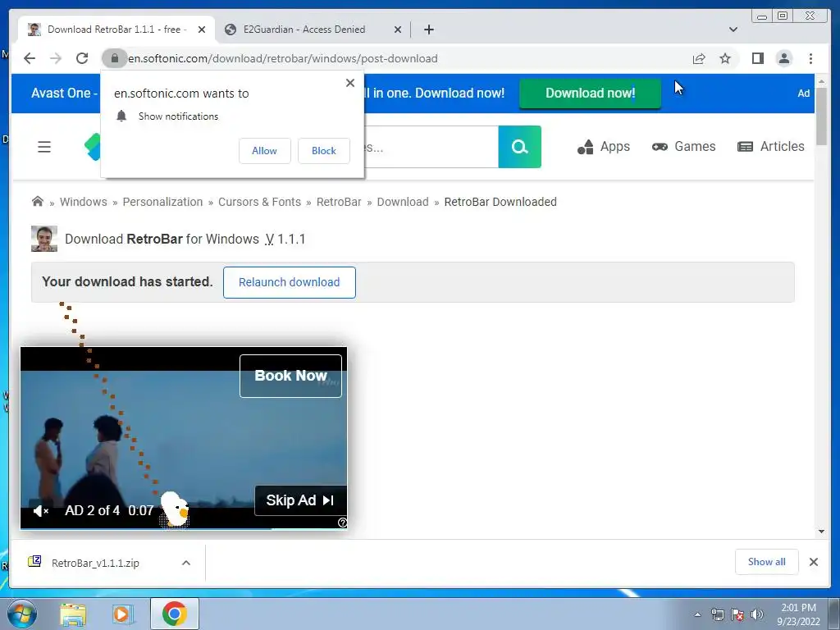The height and width of the screenshot is (630, 840).
Task: Open the Apps section
Action: 603,146
